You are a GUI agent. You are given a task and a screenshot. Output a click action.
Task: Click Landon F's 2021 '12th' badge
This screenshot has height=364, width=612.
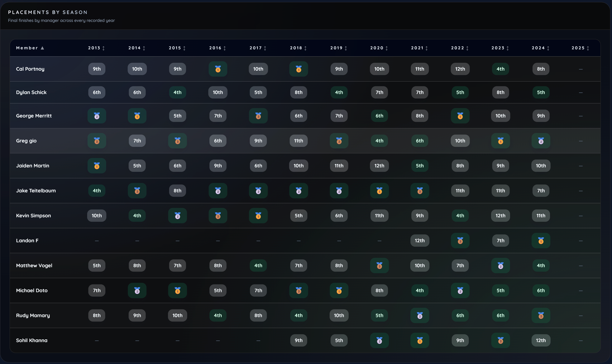tap(420, 241)
